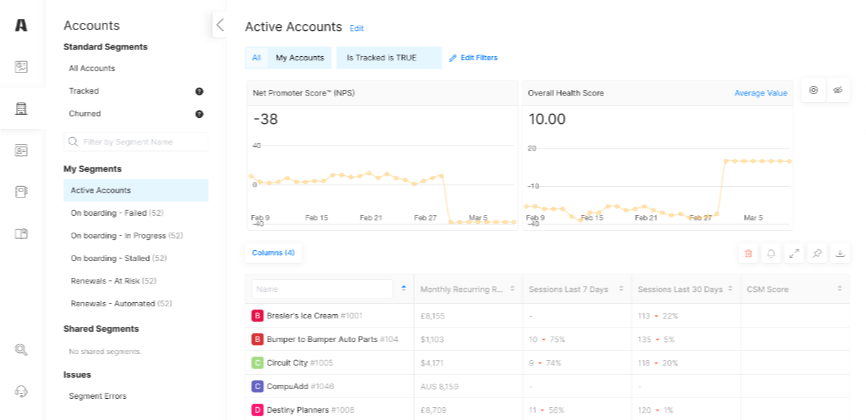Open Renewals - Automated segment
The height and width of the screenshot is (420, 866).
(122, 303)
